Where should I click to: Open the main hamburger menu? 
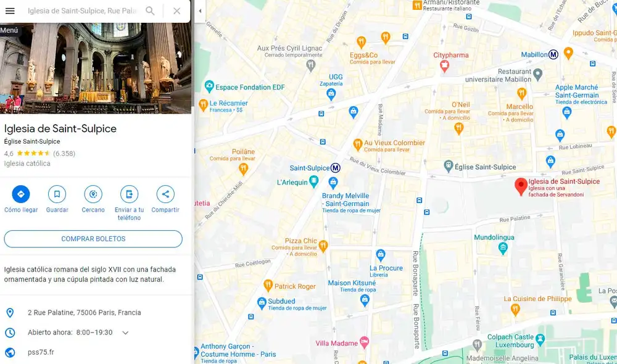coord(10,10)
